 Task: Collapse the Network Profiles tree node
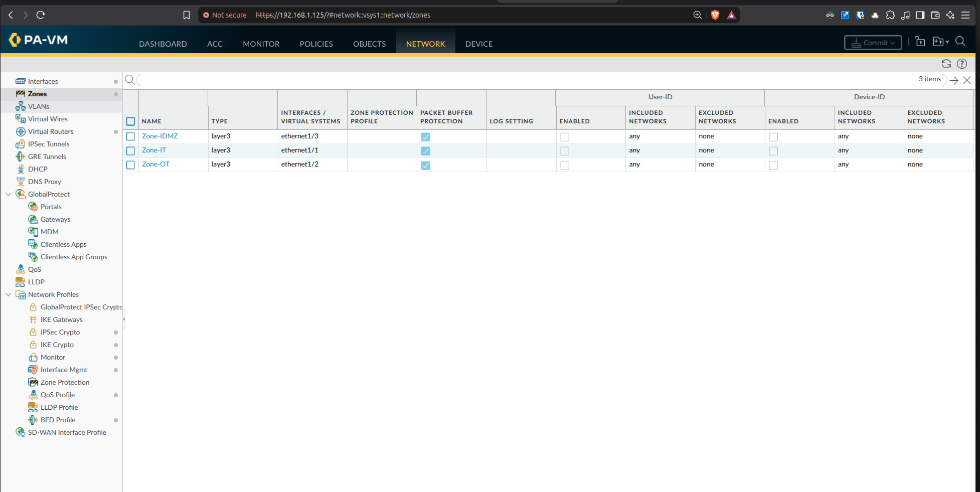coord(9,294)
